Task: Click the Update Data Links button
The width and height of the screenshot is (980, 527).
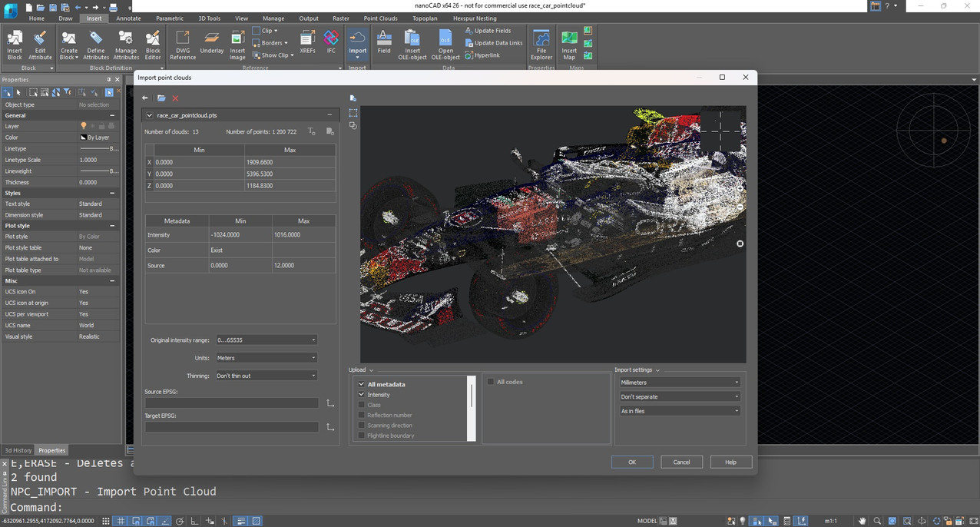Action: tap(493, 43)
